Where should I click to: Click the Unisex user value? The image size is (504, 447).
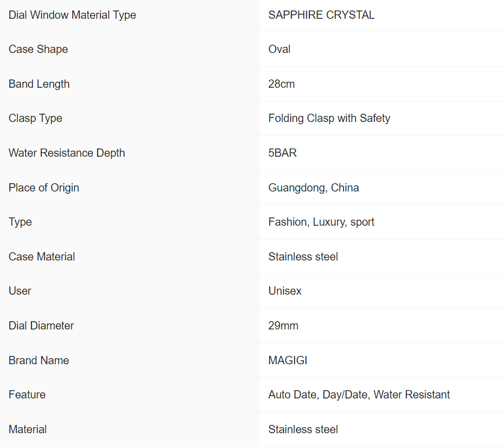(285, 291)
